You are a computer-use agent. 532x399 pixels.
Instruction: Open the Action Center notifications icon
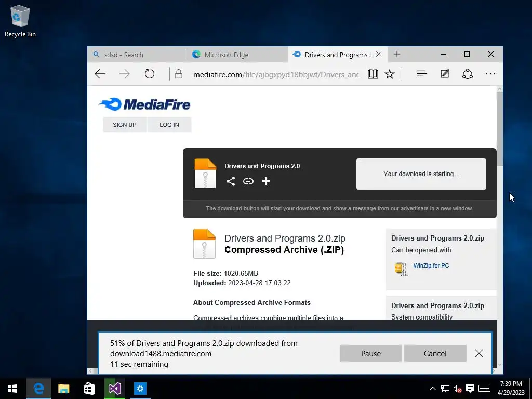coord(470,389)
